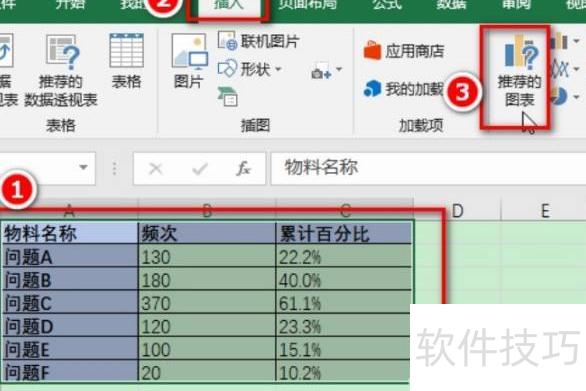Click the formula bar showing 物料名称
The image size is (586, 391).
428,168
